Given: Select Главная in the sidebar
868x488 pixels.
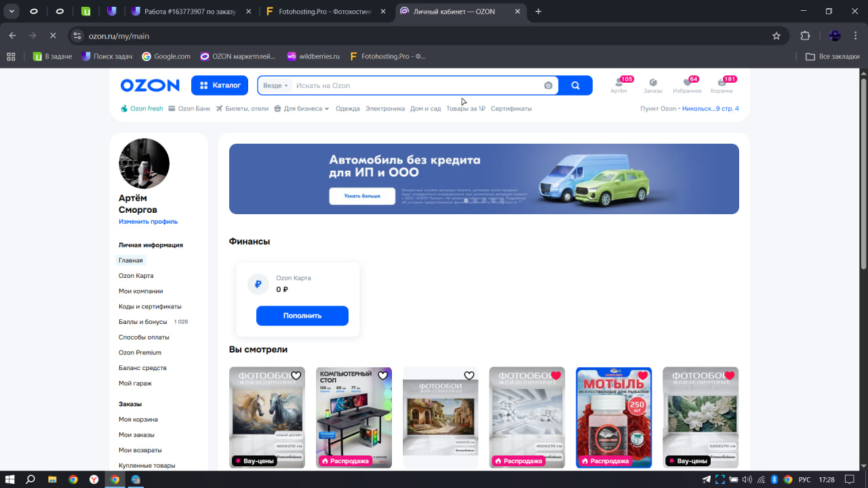Looking at the screenshot, I should [x=131, y=260].
